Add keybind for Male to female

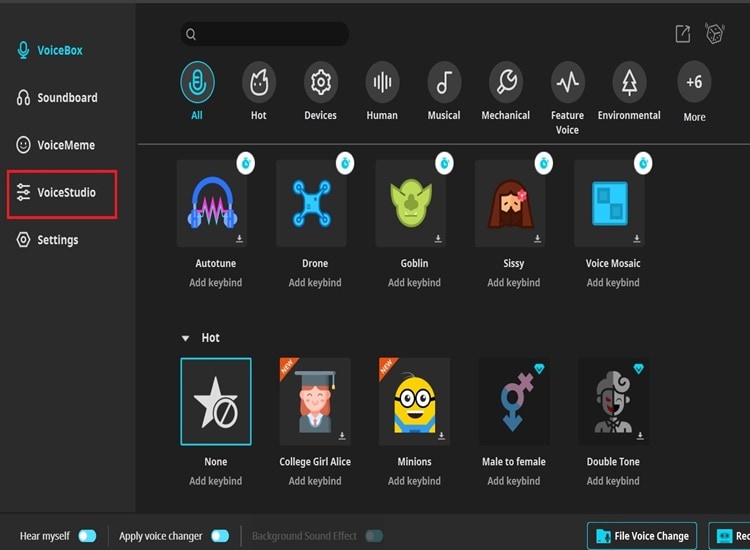coord(514,481)
